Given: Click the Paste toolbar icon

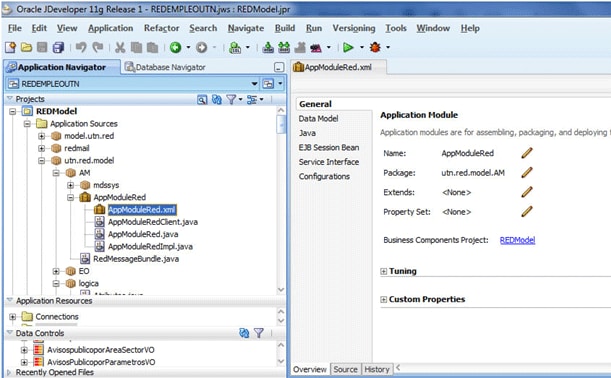Looking at the screenshot, I should point(152,48).
